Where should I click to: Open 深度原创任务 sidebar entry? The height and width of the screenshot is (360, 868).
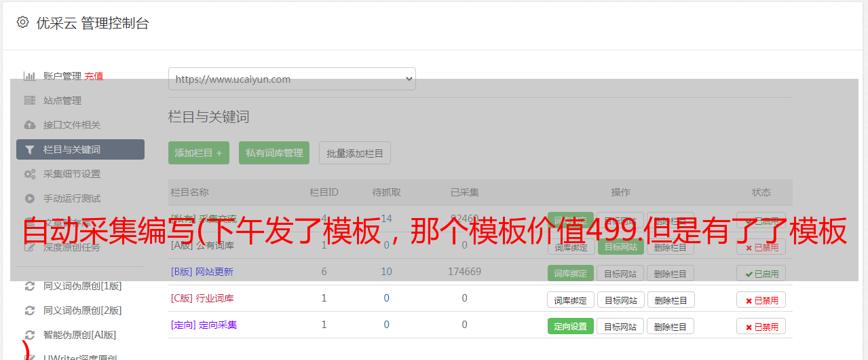(x=72, y=247)
